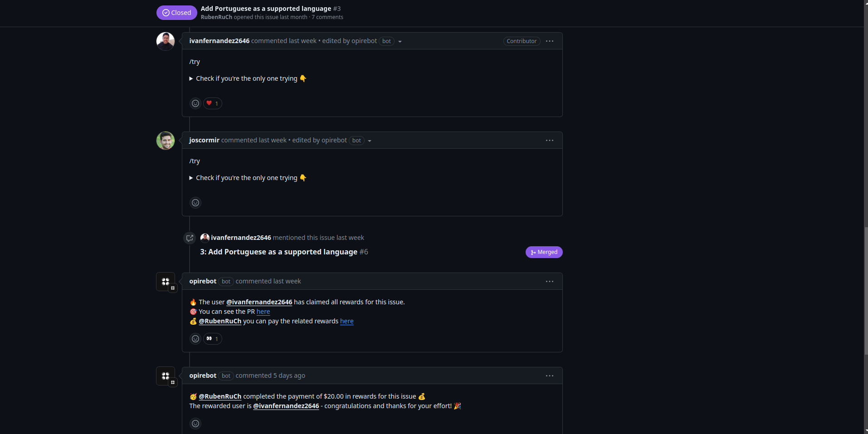Open options menu on ivanfernandez2646's comment
Image resolution: width=868 pixels, height=434 pixels.
[x=550, y=41]
